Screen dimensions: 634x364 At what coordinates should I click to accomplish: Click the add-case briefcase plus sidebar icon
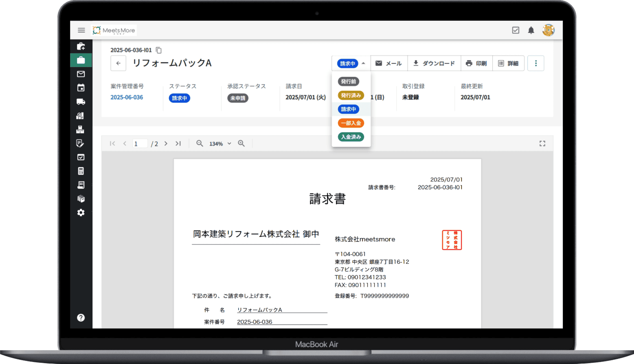[81, 46]
